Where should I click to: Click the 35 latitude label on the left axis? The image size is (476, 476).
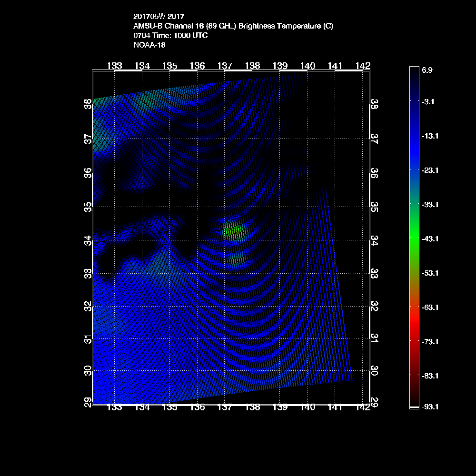click(x=88, y=207)
